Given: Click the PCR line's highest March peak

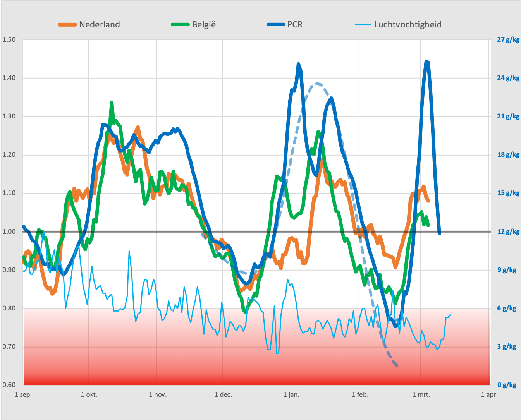Looking at the screenshot, I should (x=426, y=61).
